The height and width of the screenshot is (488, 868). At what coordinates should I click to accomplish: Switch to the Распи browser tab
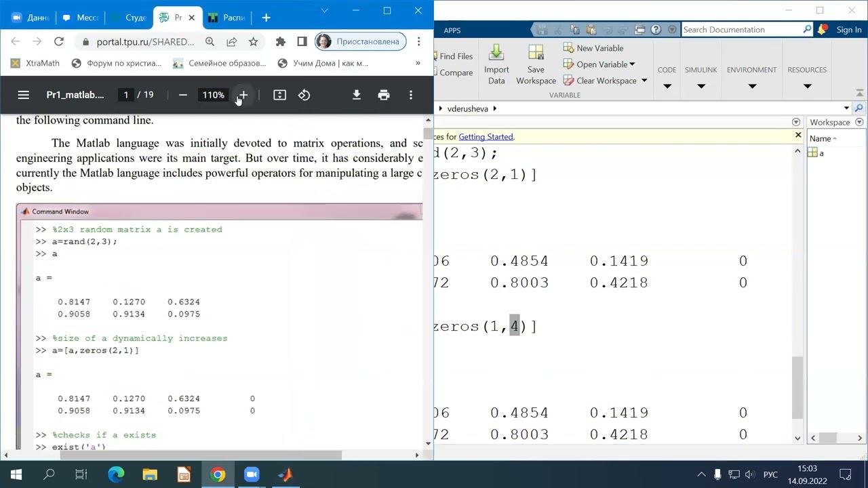pos(227,18)
